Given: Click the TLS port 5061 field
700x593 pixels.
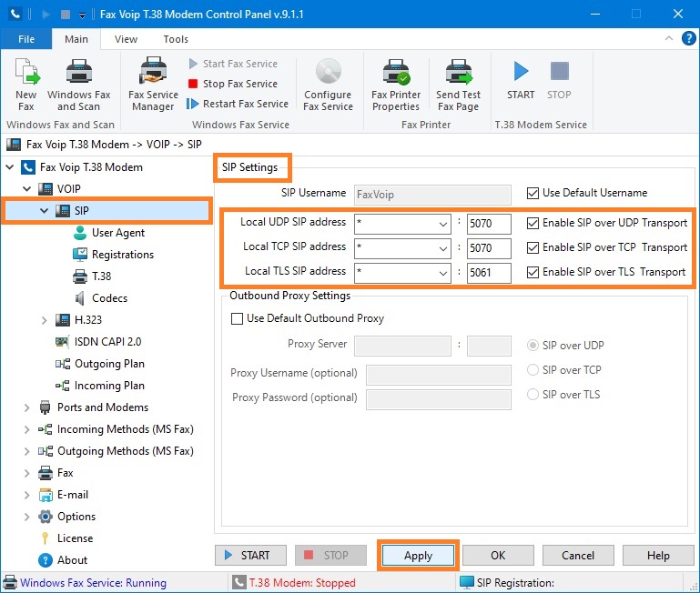Looking at the screenshot, I should pyautogui.click(x=489, y=273).
